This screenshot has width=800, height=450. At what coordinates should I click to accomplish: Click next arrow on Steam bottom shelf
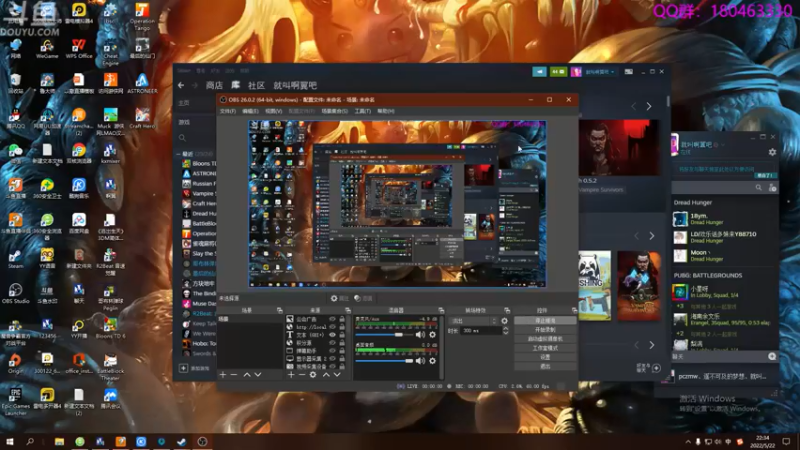652,345
